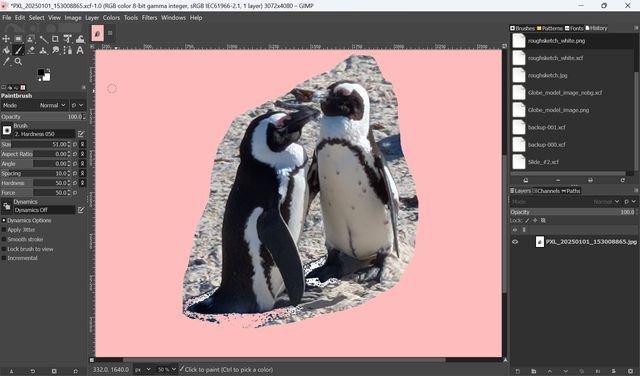The width and height of the screenshot is (640, 376).
Task: Click the foreground black color swatch
Action: tap(41, 73)
